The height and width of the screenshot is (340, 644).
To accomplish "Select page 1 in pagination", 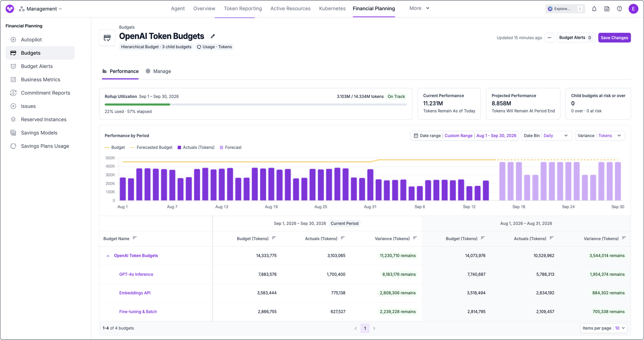I will [365, 328].
